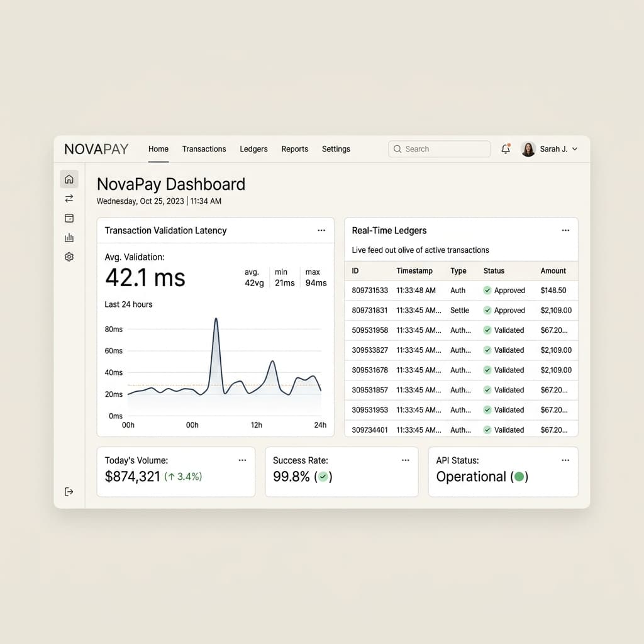The image size is (644, 644).
Task: Click the Operational green status dot
Action: point(519,477)
